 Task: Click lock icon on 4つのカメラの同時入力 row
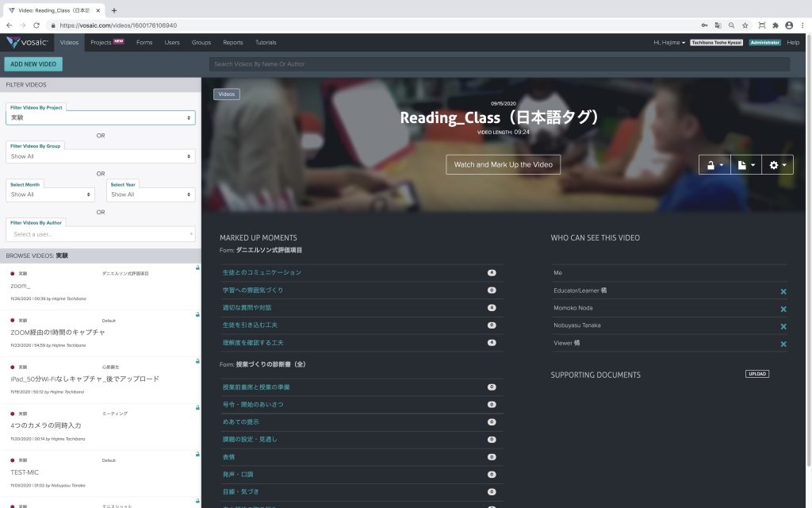pos(197,407)
